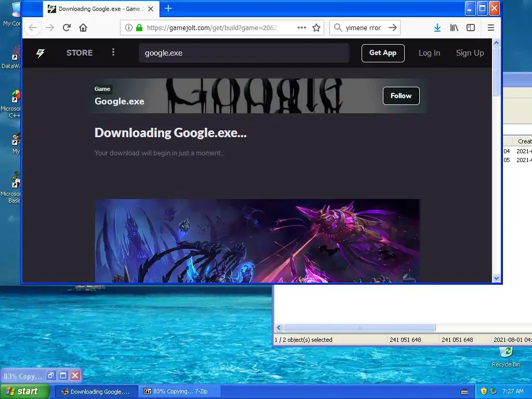The height and width of the screenshot is (399, 532).
Task: Maximize the 83% Copy minimized window
Action: pyautogui.click(x=63, y=375)
